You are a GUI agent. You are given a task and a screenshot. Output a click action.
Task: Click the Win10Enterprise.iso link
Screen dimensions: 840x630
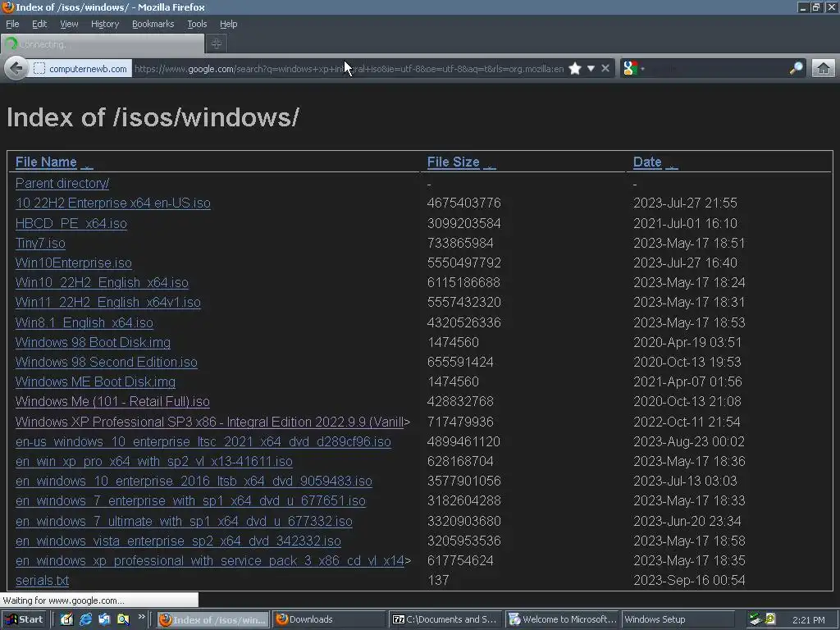point(73,263)
